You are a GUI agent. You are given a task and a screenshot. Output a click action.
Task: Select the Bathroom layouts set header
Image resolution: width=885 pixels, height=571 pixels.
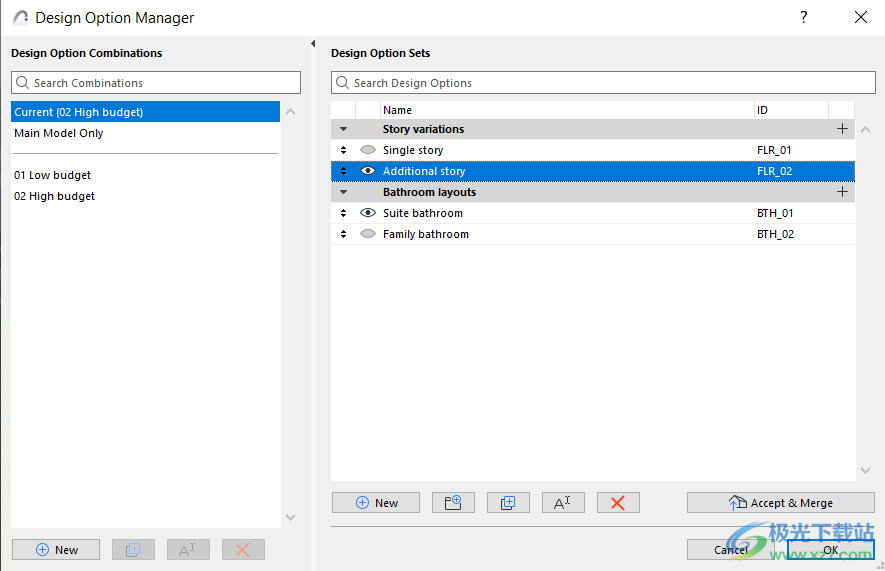point(593,192)
